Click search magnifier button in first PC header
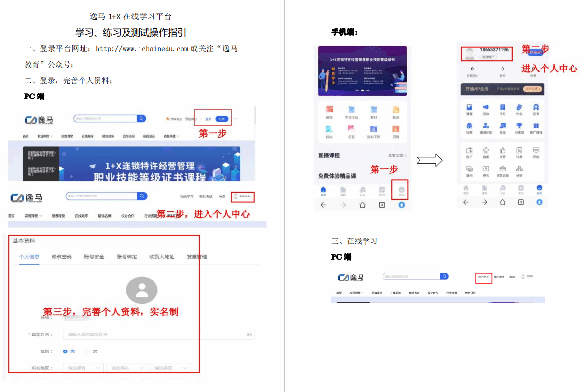Screen dimensions: 586x392 [141, 118]
